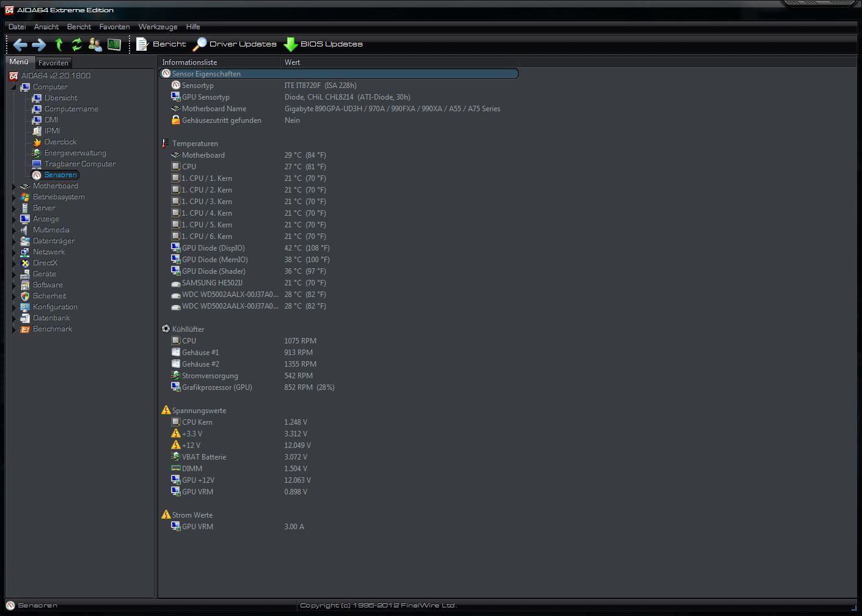This screenshot has width=862, height=616.
Task: Click the Datenbank icon in tree
Action: (25, 318)
